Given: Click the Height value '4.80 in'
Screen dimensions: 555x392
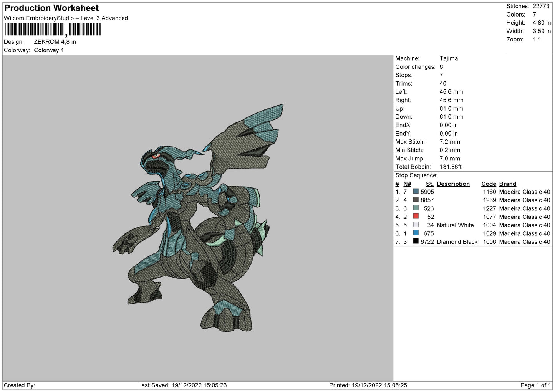Looking at the screenshot, I should click(542, 23).
